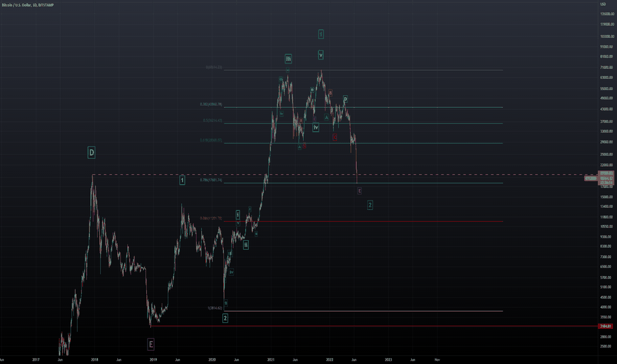Select the purple boxed E wave label
Screen dimensions: 617x364
coord(151,345)
